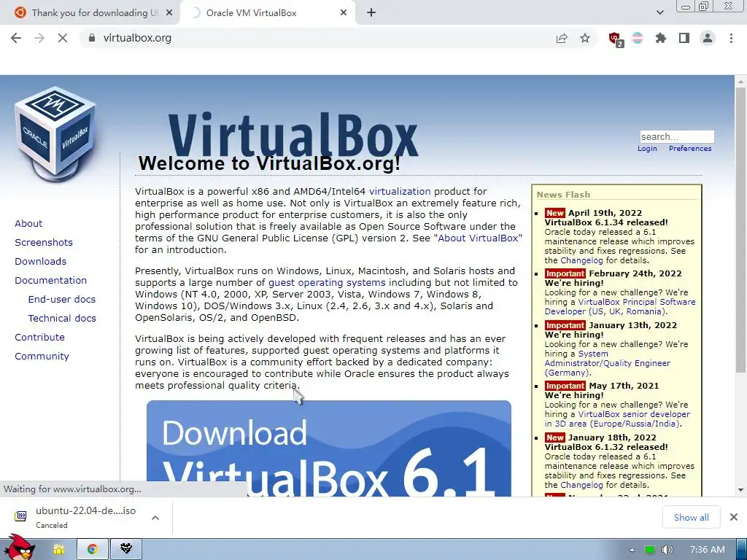Click the scrollbar up arrow
This screenshot has height=560, width=747.
[740, 82]
